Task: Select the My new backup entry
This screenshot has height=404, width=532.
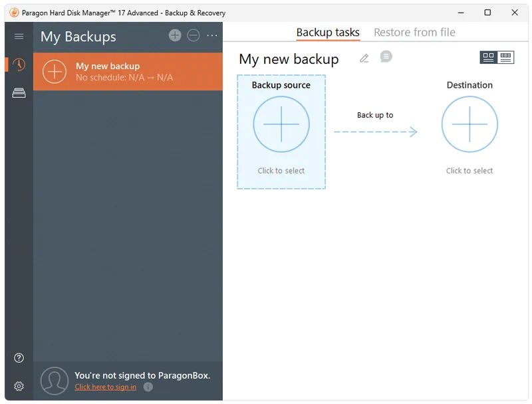Action: coord(128,72)
